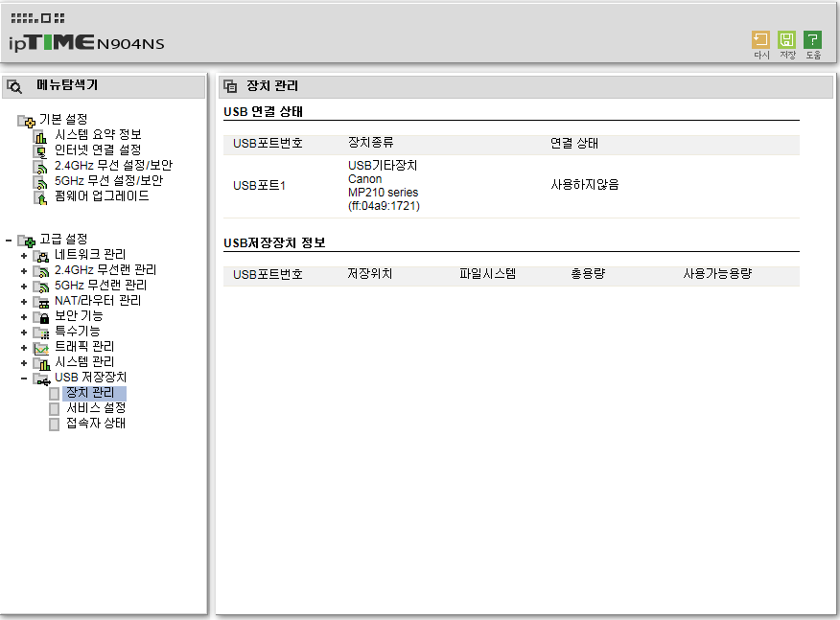840x620 pixels.
Task: Open NAT/라우터 관리 menu label
Action: point(98,300)
